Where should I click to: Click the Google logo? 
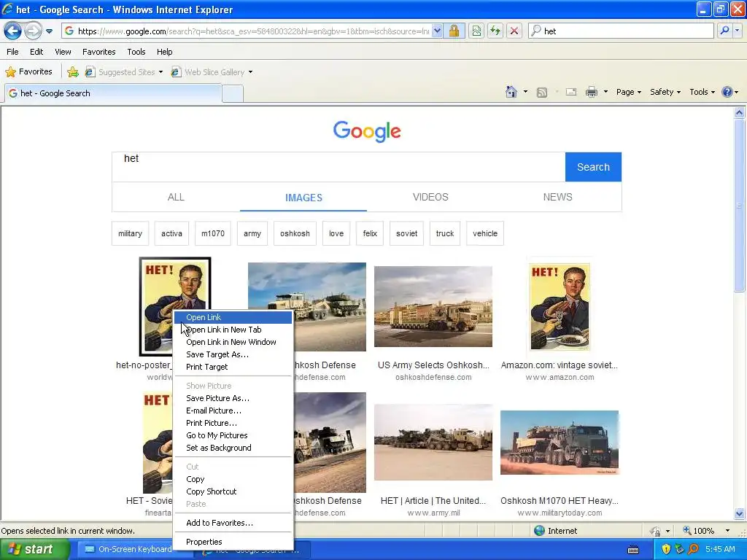[x=367, y=131]
